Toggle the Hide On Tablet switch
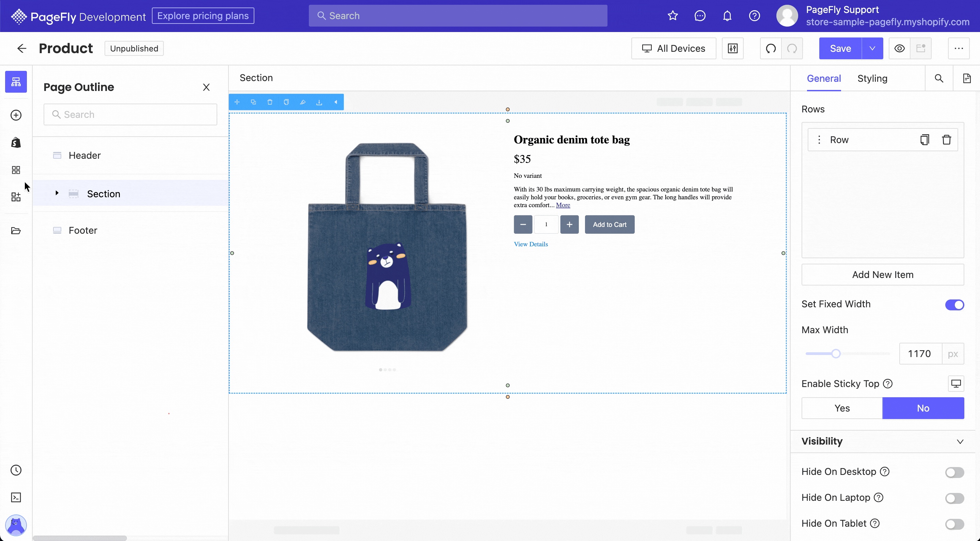The height and width of the screenshot is (541, 980). click(x=954, y=524)
